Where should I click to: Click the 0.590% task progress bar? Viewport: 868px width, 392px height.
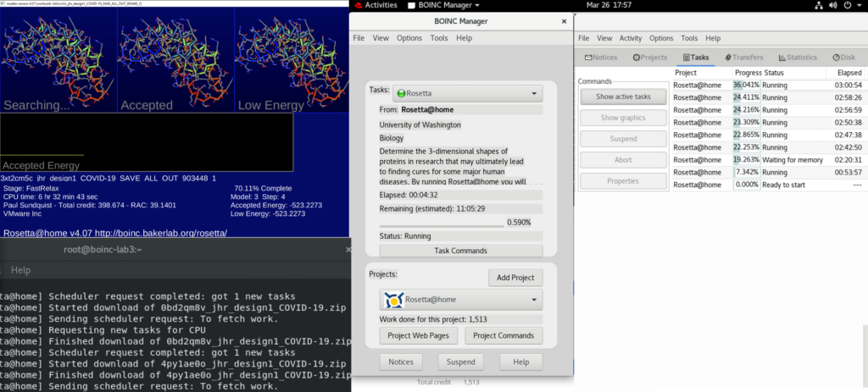tap(441, 226)
